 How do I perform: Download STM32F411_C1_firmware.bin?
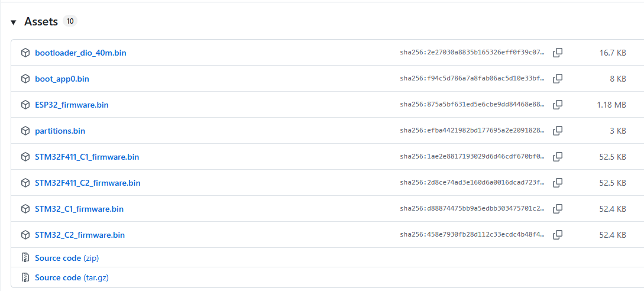(87, 157)
